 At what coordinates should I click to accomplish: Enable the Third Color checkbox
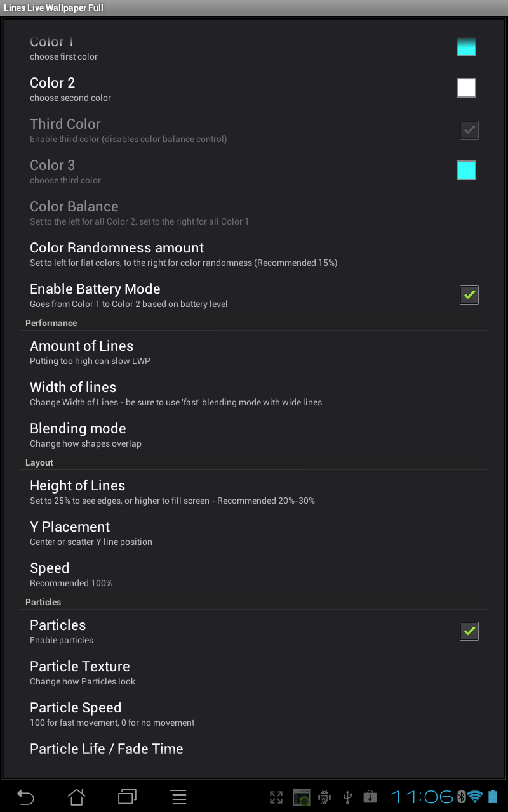click(x=469, y=130)
